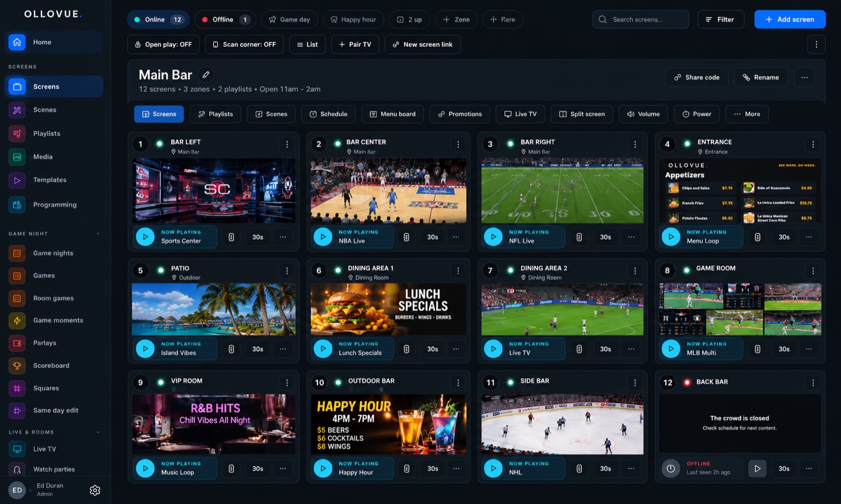Open settings gear next to Ed Duran
841x504 pixels.
[95, 490]
